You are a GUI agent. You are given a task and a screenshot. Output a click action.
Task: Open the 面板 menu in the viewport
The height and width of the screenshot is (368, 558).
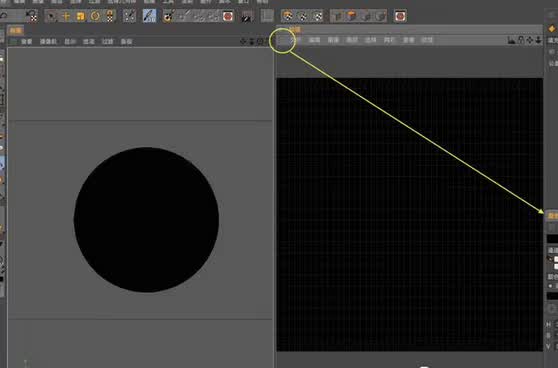point(126,42)
